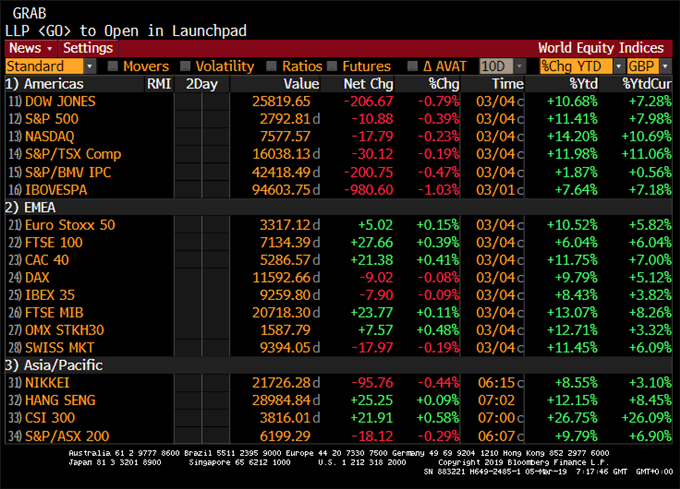This screenshot has height=489, width=680.
Task: Open the S&P/ASX 200 index
Action: (x=67, y=436)
